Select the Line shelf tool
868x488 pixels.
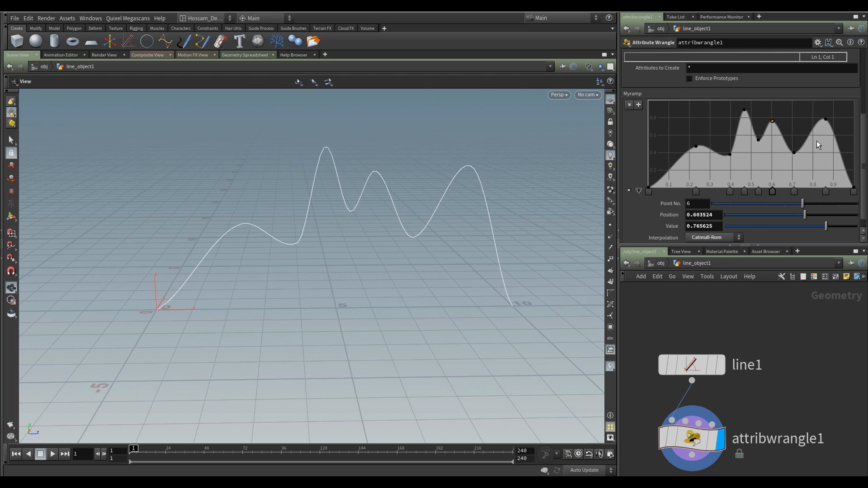point(128,41)
